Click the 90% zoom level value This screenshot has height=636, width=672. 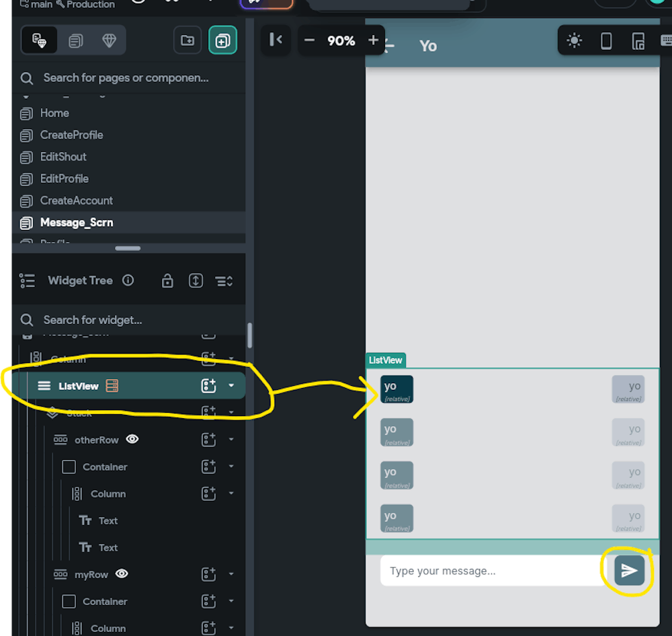click(x=341, y=41)
